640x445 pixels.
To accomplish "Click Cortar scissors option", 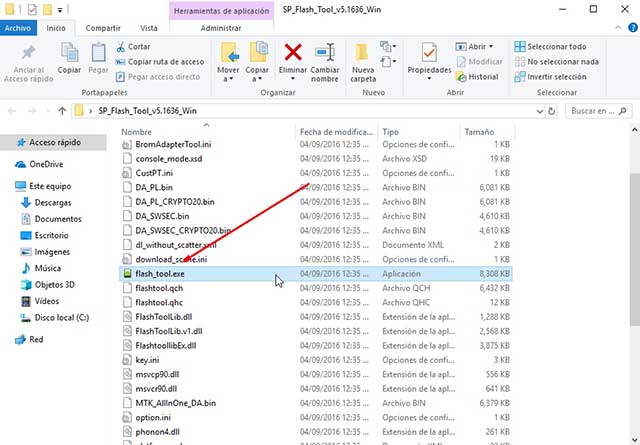I will (x=133, y=47).
